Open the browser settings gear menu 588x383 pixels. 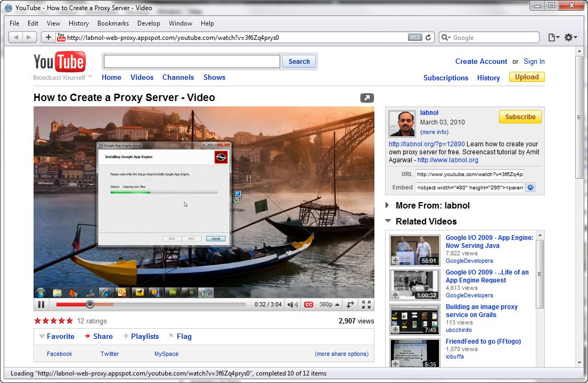570,37
